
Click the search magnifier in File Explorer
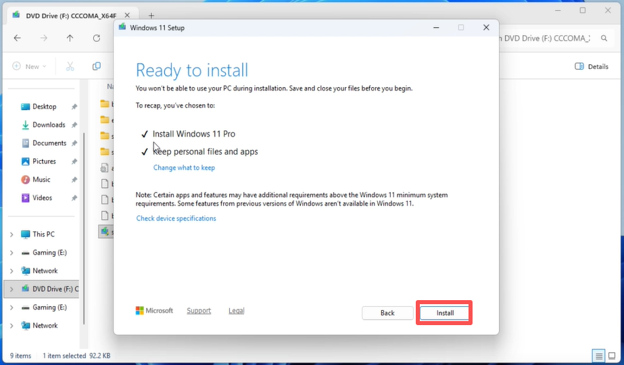click(604, 38)
